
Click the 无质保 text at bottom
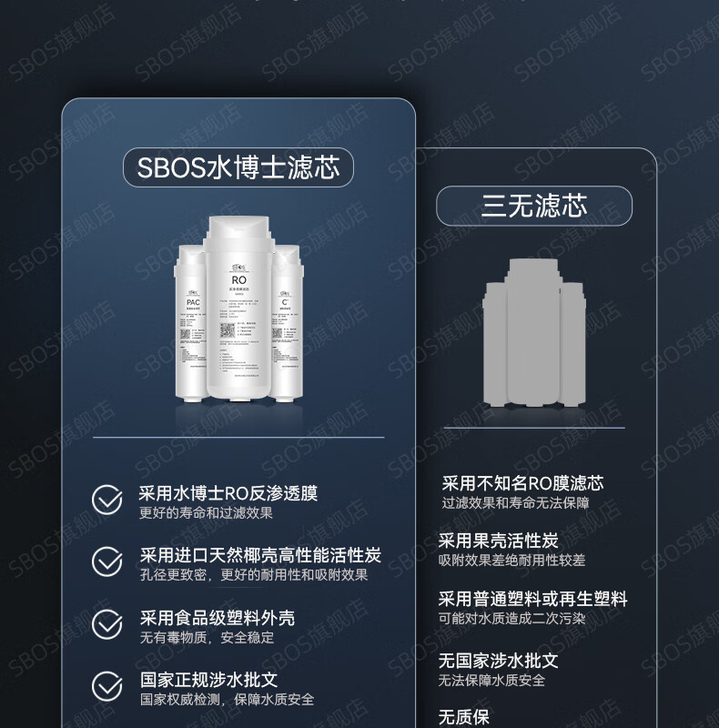(464, 717)
